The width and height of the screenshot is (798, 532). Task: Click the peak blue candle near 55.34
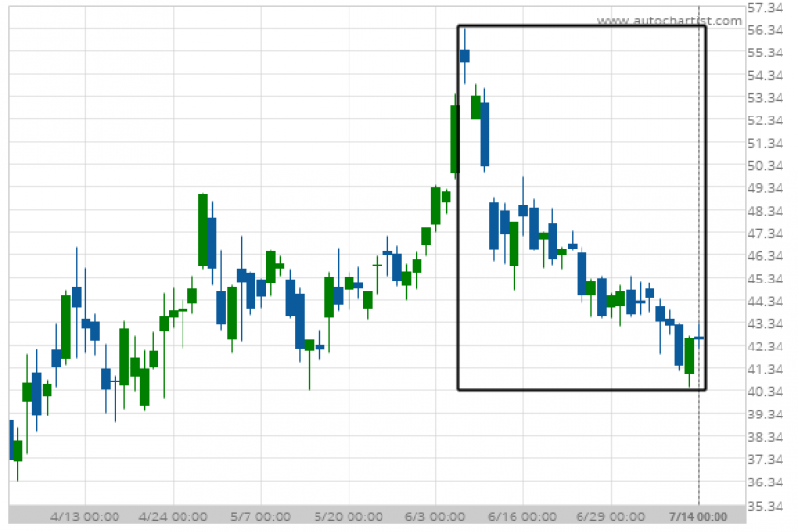tap(465, 55)
